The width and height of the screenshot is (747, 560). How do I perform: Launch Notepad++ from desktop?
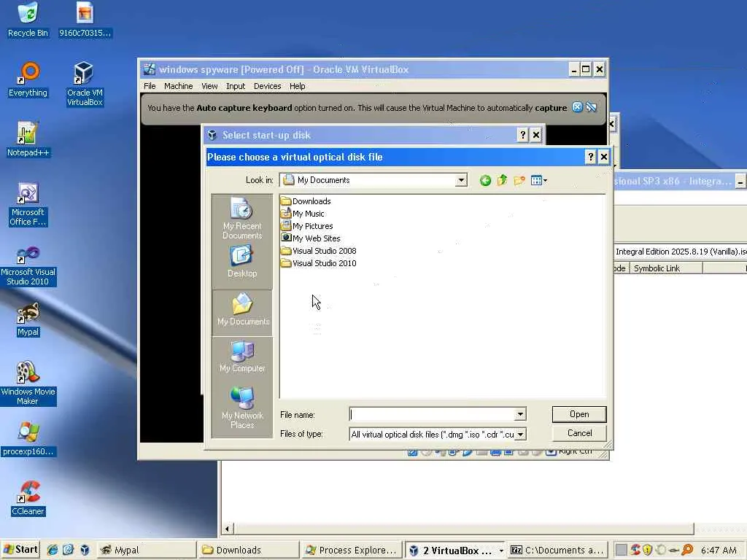coord(28,139)
